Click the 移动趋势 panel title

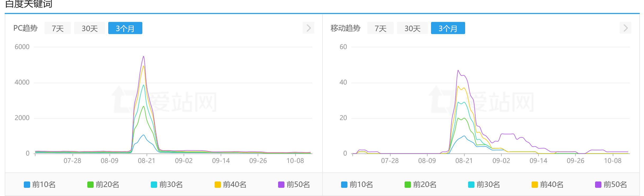(x=345, y=28)
